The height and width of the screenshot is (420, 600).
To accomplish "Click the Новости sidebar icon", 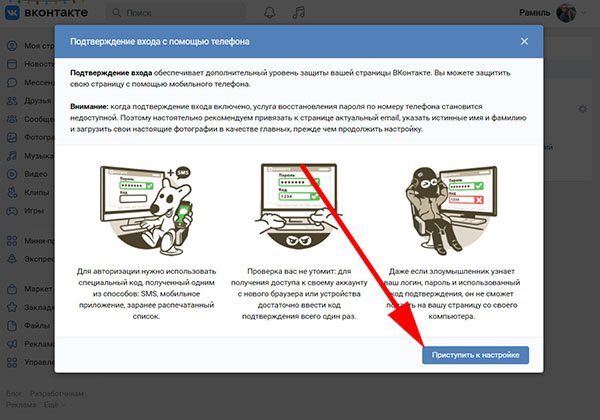I will pos(12,64).
